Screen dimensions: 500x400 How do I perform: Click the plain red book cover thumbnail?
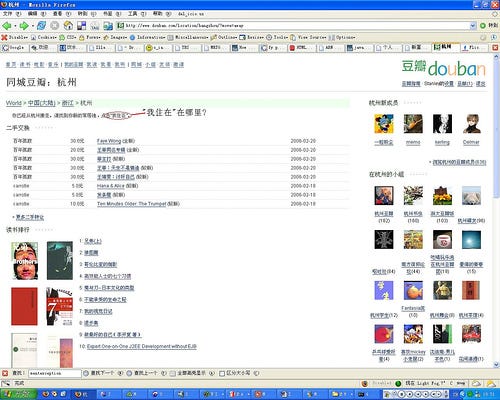coord(24,306)
